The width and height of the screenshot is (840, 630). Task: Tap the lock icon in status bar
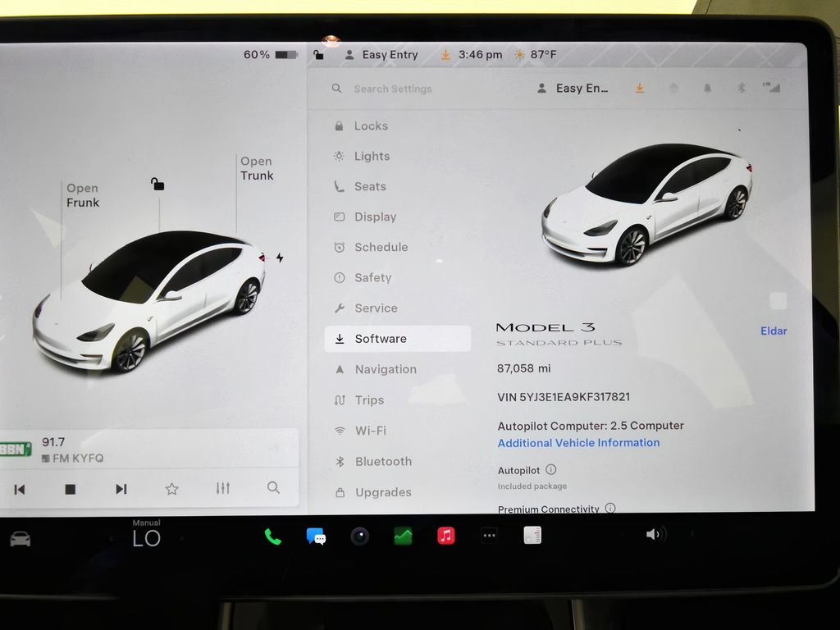pyautogui.click(x=319, y=55)
